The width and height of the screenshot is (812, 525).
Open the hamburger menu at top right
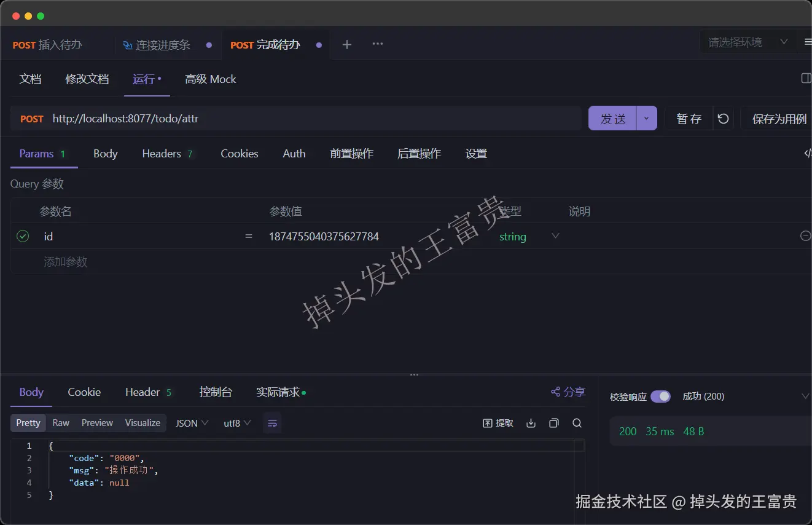coord(807,42)
